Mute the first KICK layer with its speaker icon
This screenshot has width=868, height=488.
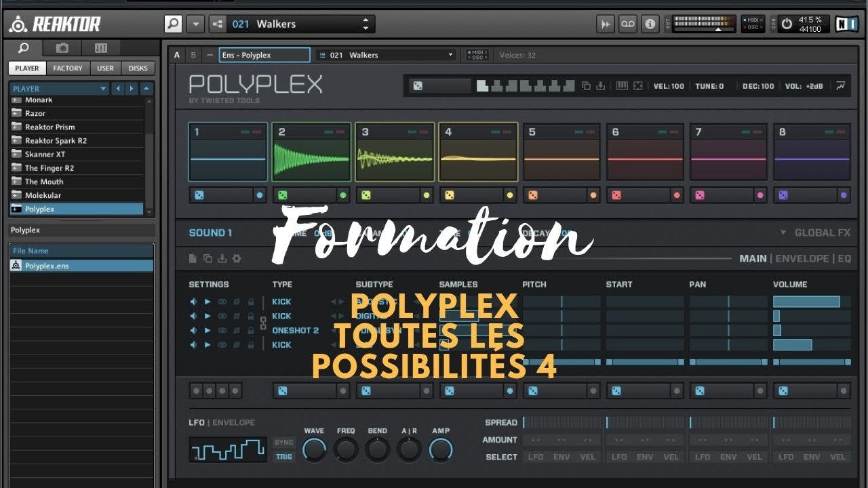pos(193,302)
